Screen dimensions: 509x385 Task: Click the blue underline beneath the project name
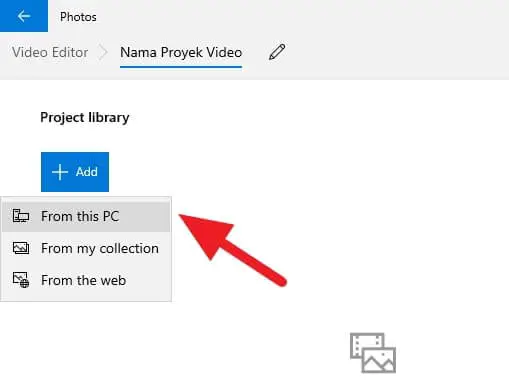point(181,67)
